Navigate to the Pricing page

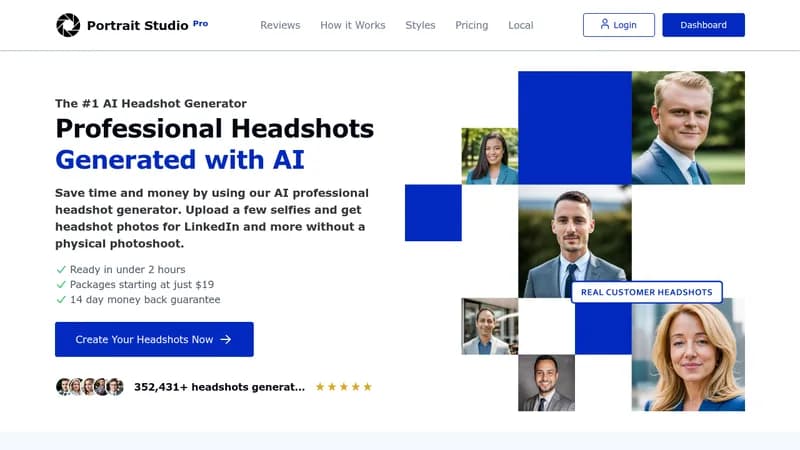(x=471, y=25)
